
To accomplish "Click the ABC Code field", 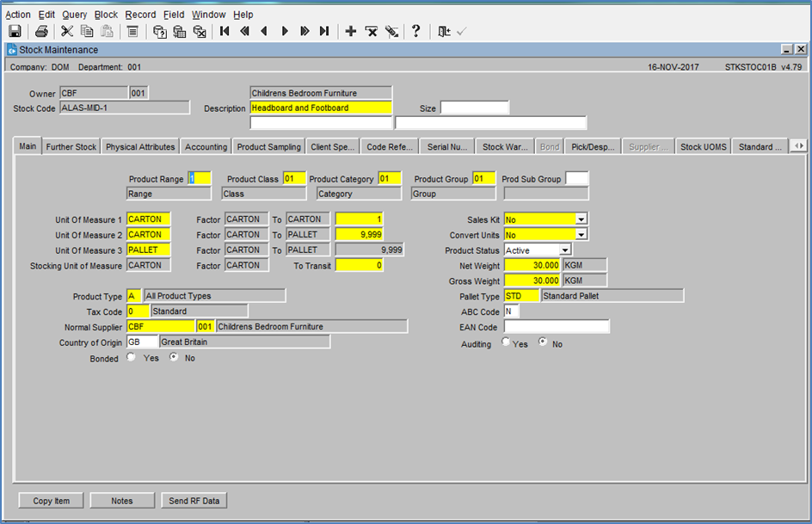I will click(511, 311).
